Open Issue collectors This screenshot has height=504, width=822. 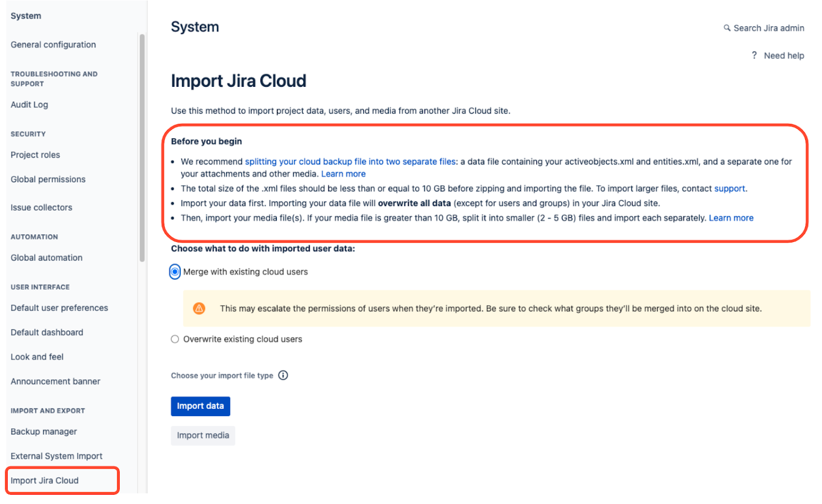[x=42, y=208]
